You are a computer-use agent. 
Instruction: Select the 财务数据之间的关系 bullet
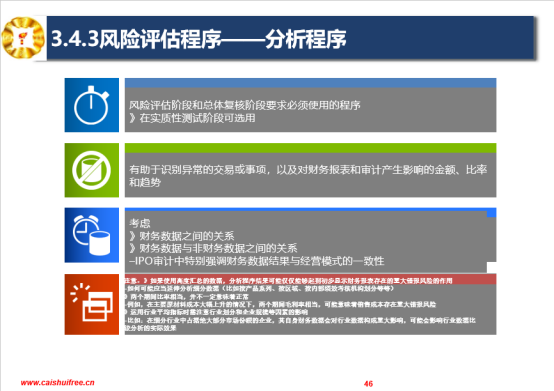[182, 236]
